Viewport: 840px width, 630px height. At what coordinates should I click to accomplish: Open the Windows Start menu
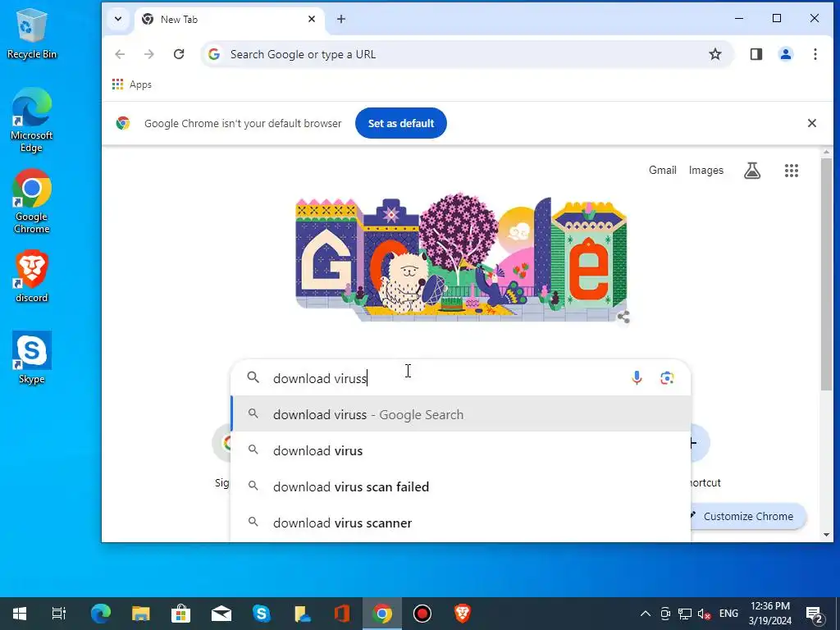(x=20, y=614)
